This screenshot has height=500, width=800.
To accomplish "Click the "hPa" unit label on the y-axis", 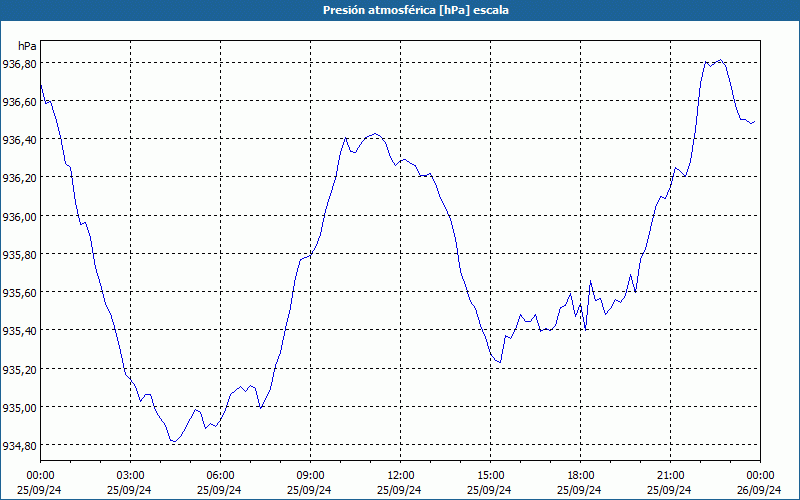I will [27, 46].
